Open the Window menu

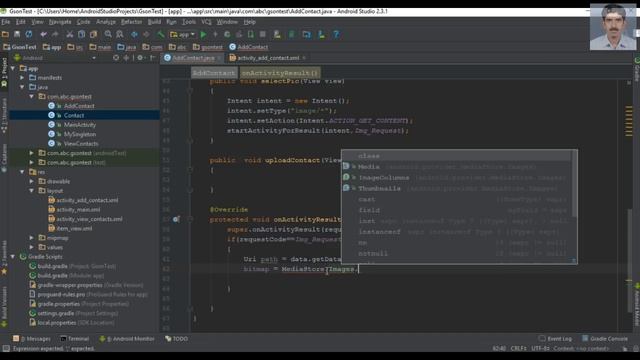coord(227,22)
